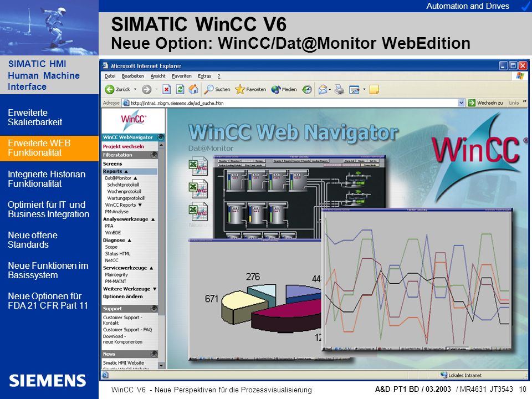Select PPA analysis tool
Screen dimensions: 532x399
109,226
